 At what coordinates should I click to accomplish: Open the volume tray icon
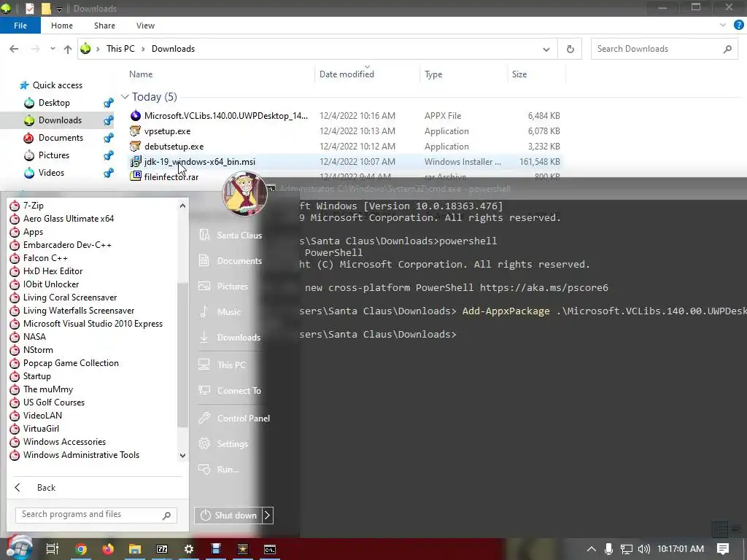point(643,549)
